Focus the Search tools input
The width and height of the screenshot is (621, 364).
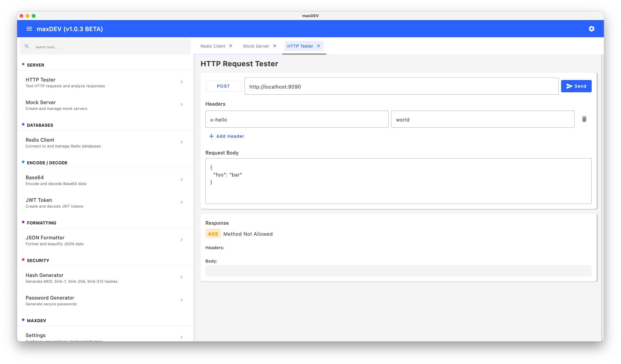tap(105, 47)
